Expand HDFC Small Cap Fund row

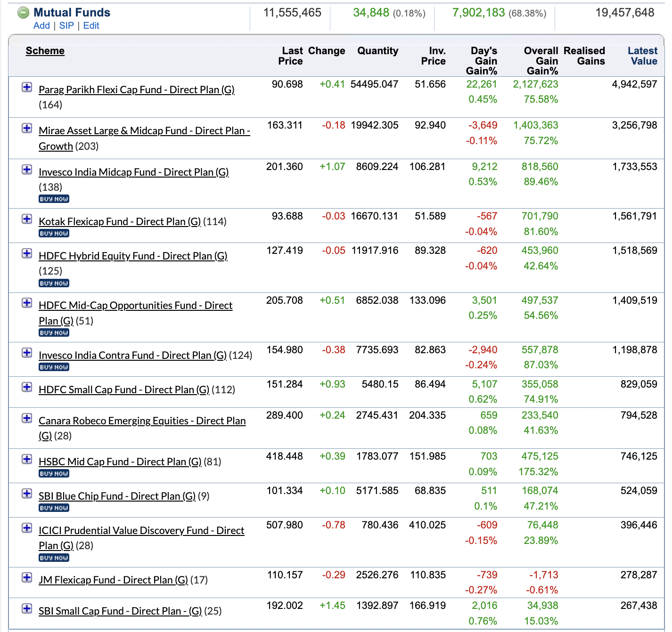pyautogui.click(x=27, y=387)
